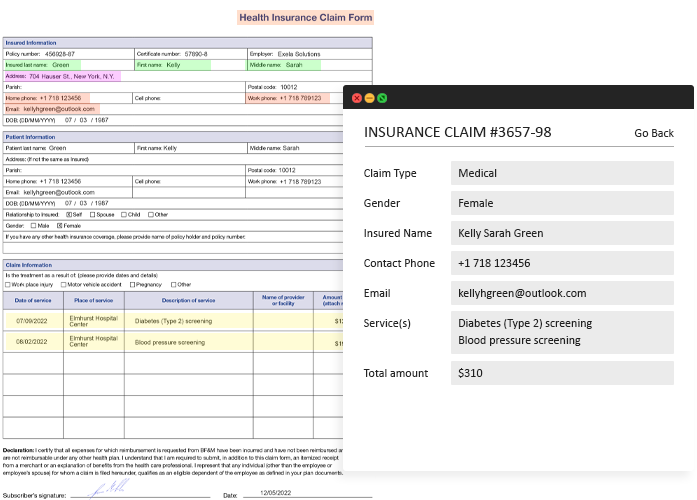The height and width of the screenshot is (500, 697).
Task: Check the Motor vehicle accident checkbox
Action: [x=63, y=284]
